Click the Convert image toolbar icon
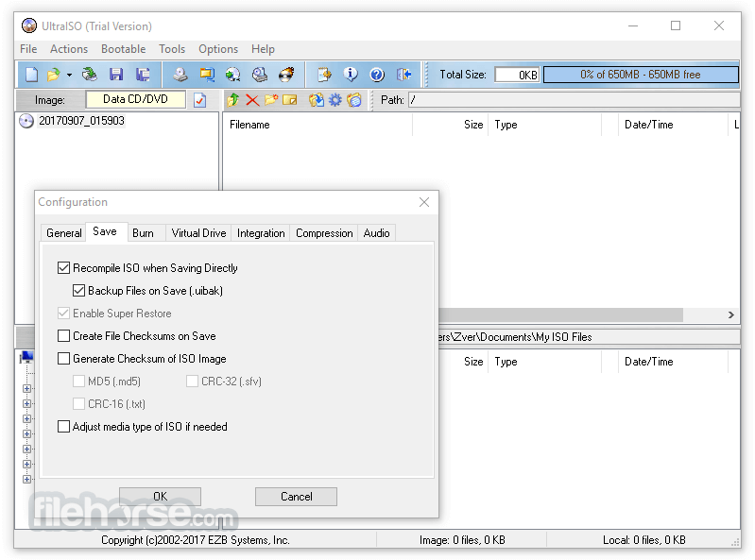The height and width of the screenshot is (560, 755). (x=233, y=75)
